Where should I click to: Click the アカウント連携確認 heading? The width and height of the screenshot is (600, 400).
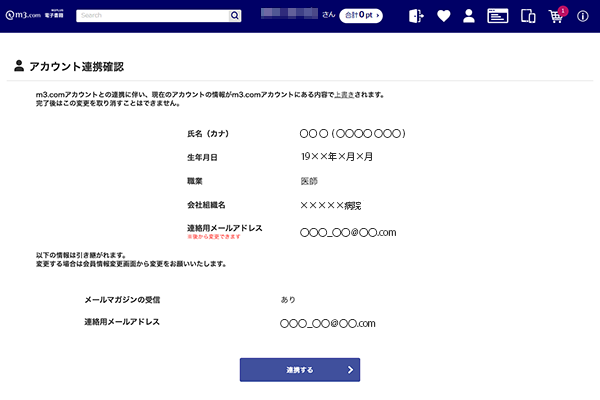pos(77,66)
